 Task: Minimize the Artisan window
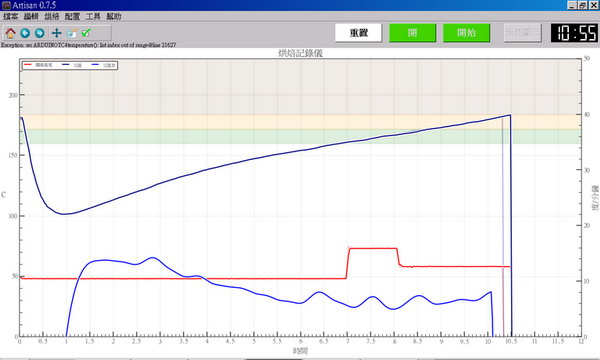click(x=572, y=5)
